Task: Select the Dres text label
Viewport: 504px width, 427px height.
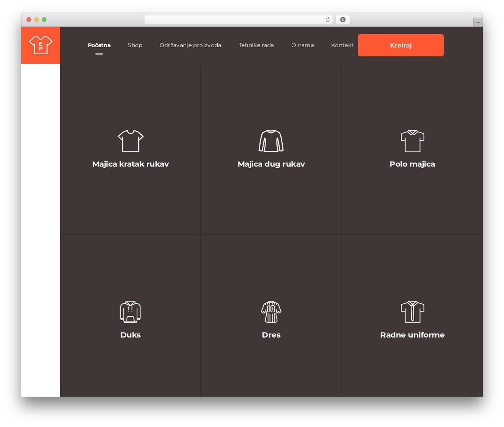Action: (x=271, y=335)
